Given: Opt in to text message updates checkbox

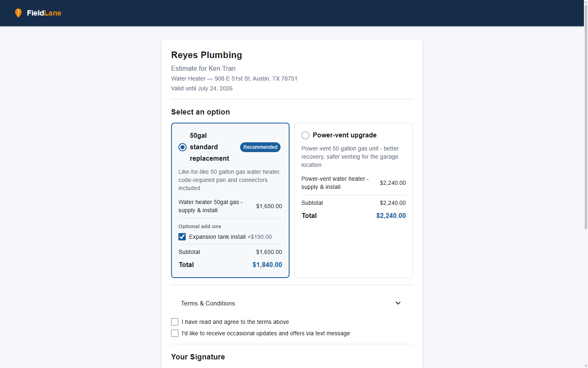Looking at the screenshot, I should click(x=175, y=333).
